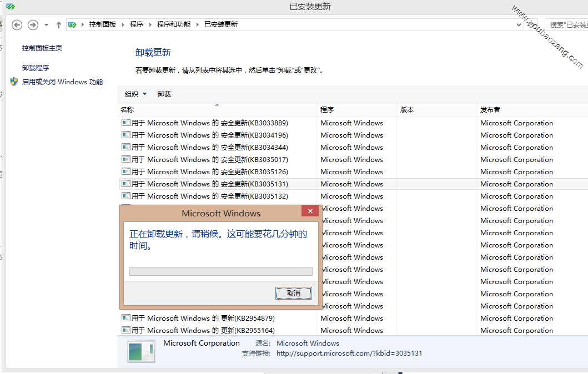
Task: Click 取消 to cancel uninstalling
Action: (x=294, y=293)
